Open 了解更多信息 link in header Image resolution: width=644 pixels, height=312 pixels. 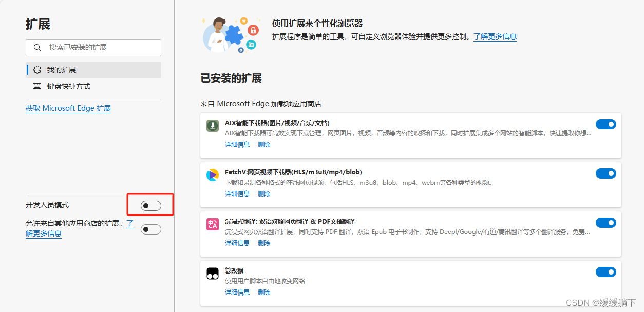(x=495, y=37)
